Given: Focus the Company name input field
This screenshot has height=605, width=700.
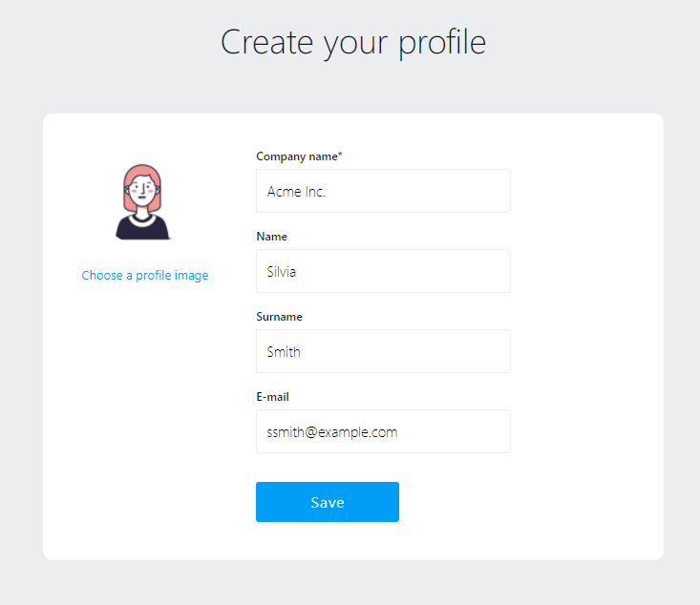Looking at the screenshot, I should 383,191.
